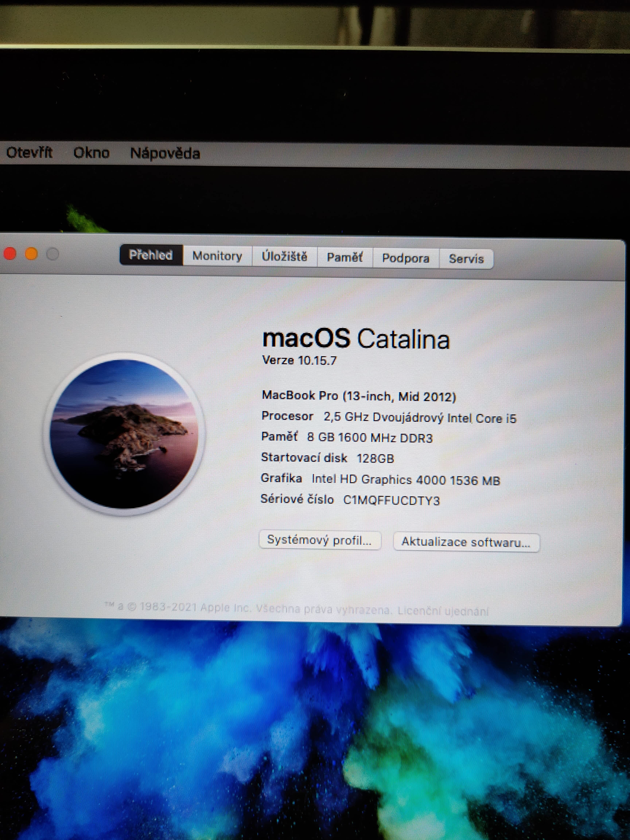Click the macOS Catalina island icon

click(x=124, y=434)
